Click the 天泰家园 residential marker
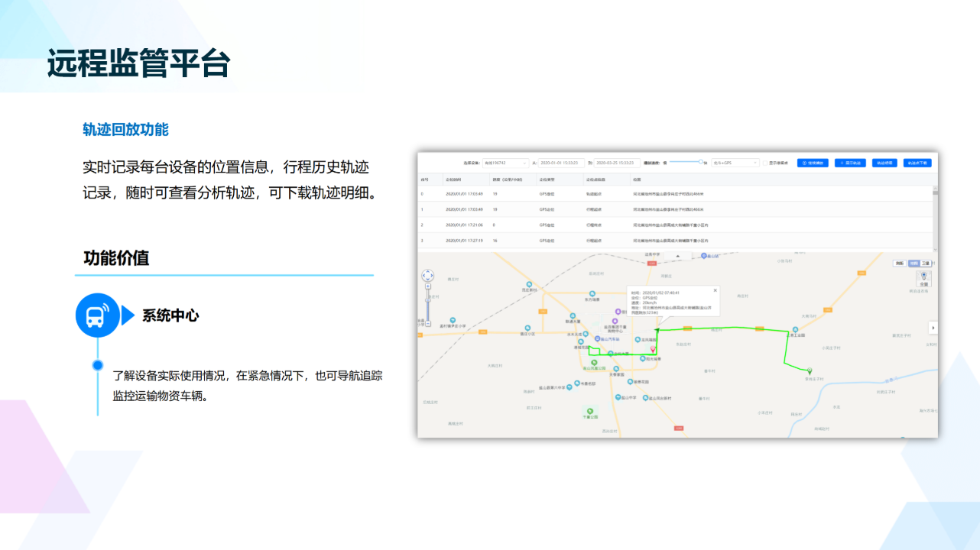The width and height of the screenshot is (980, 550). (615, 368)
